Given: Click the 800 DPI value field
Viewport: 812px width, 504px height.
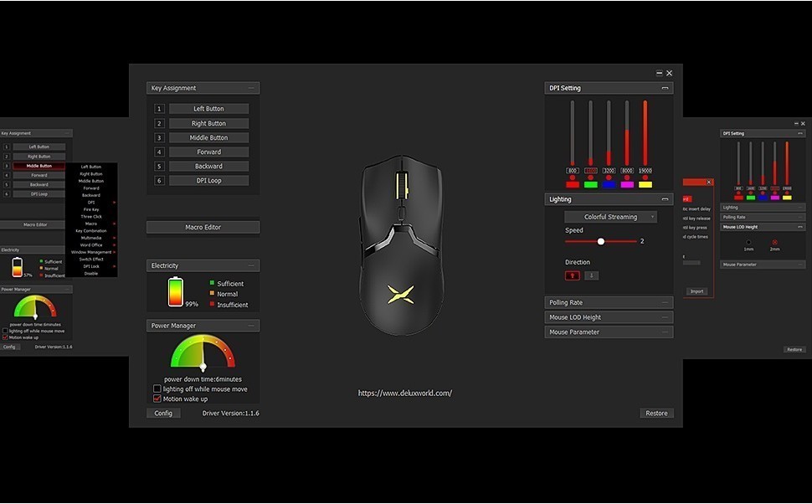Looking at the screenshot, I should point(573,171).
